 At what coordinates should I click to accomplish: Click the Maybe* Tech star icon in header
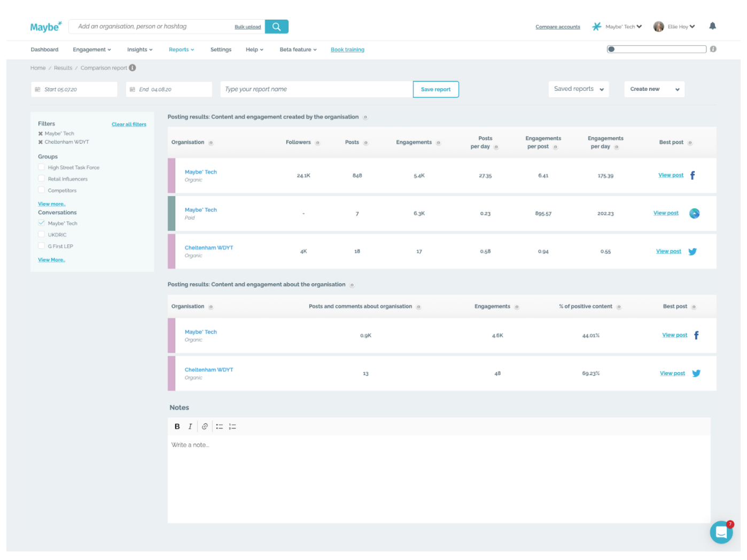tap(596, 26)
